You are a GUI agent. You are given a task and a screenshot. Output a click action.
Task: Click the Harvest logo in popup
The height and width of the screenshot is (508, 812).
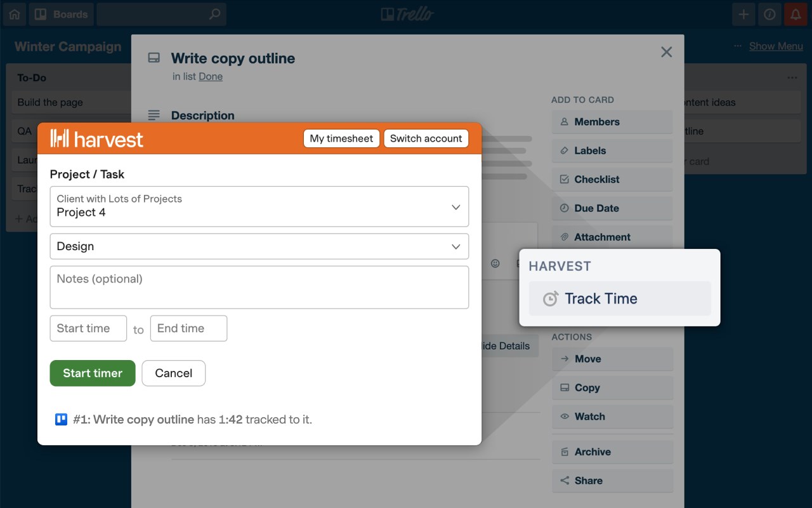point(97,138)
